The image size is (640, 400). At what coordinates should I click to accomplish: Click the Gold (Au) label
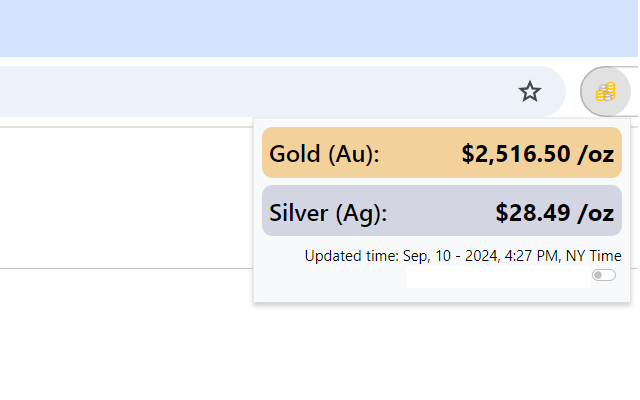pyautogui.click(x=324, y=154)
